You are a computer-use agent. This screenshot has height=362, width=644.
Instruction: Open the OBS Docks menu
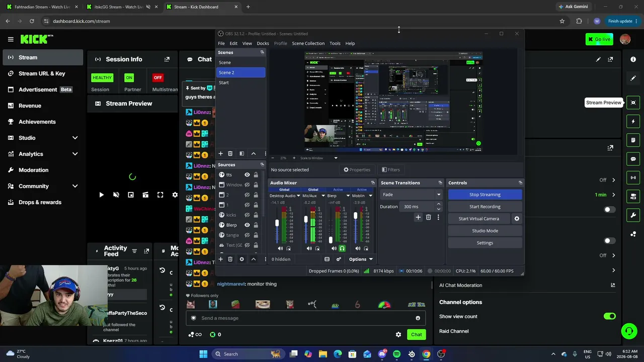coord(263,43)
